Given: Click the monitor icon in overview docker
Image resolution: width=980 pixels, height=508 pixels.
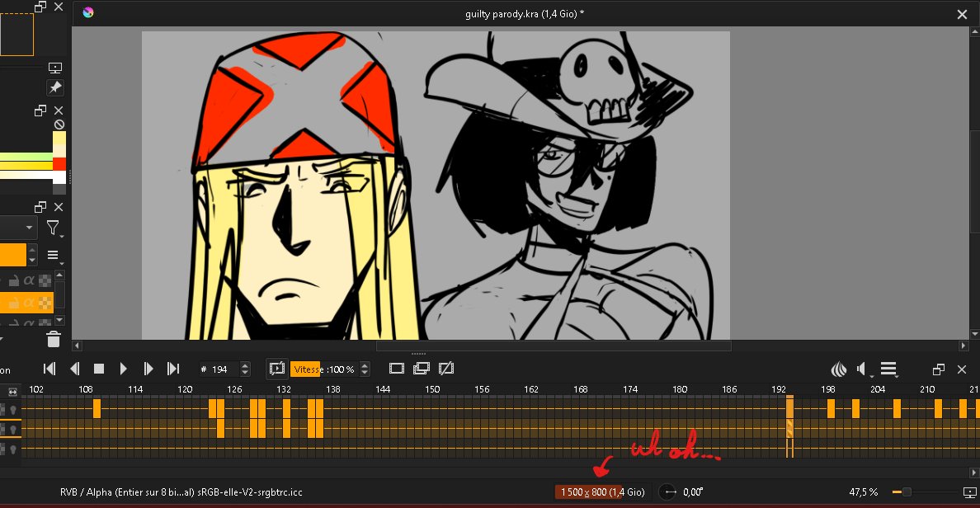Looking at the screenshot, I should (x=55, y=68).
